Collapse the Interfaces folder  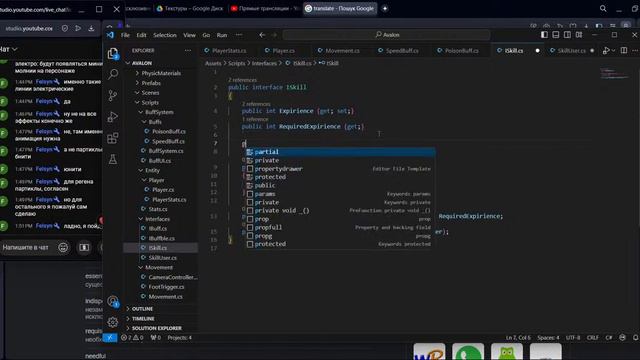point(158,219)
